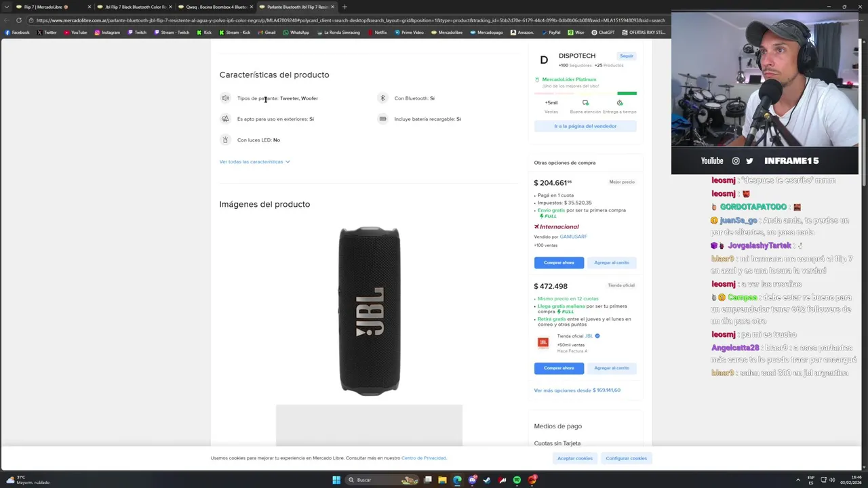Show hidden system tray icons

click(800, 480)
